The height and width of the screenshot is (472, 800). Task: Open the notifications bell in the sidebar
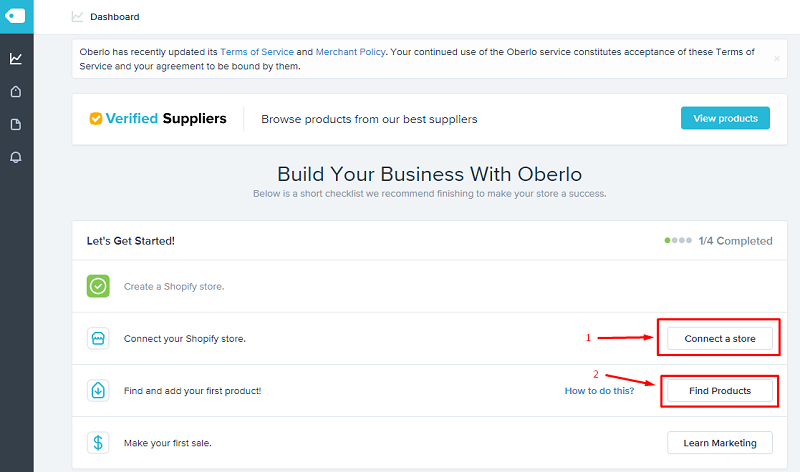click(16, 157)
